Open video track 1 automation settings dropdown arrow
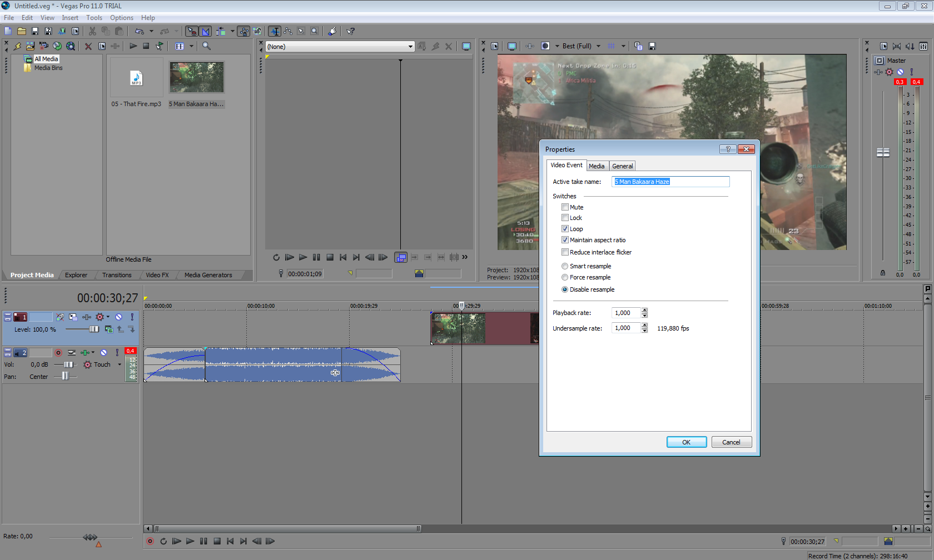 [x=108, y=317]
